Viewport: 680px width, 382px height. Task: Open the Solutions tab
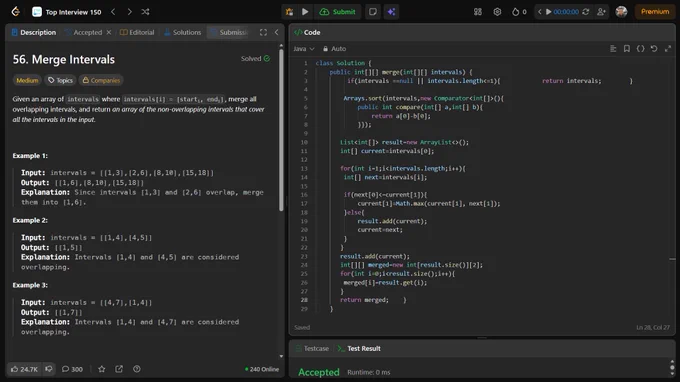[183, 32]
